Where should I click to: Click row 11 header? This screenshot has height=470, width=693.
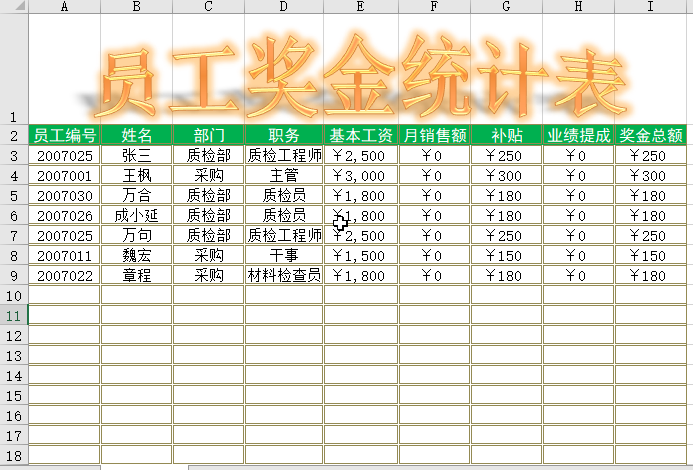pos(14,315)
